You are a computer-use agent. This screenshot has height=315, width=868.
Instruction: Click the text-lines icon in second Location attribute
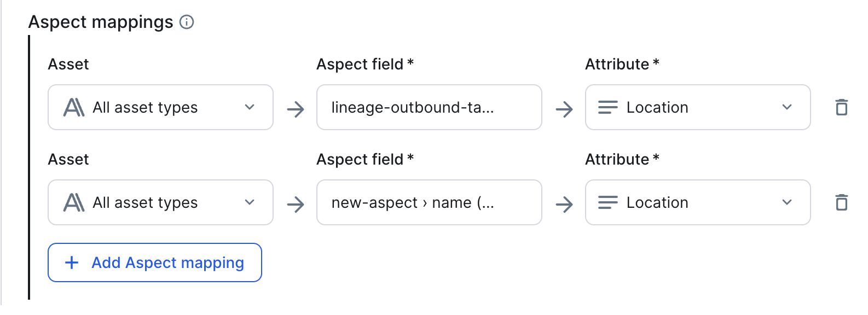click(x=608, y=202)
